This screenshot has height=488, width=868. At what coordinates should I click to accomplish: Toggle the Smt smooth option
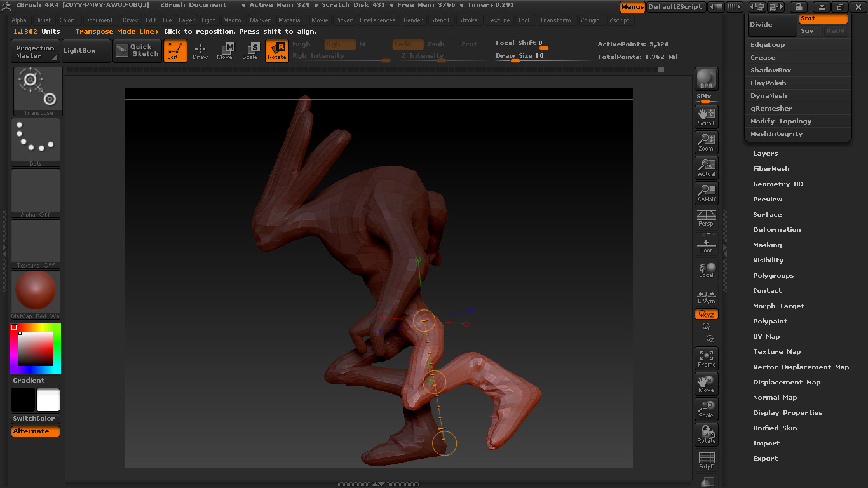[824, 18]
